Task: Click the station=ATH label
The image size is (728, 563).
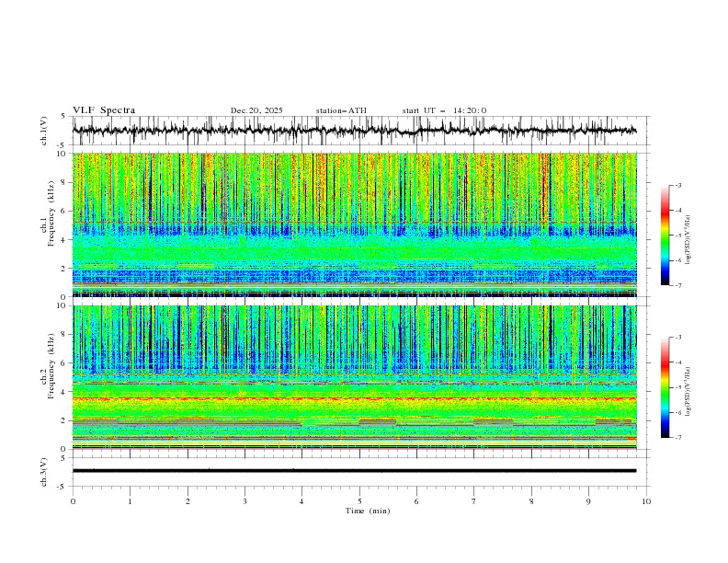Action: [x=341, y=110]
